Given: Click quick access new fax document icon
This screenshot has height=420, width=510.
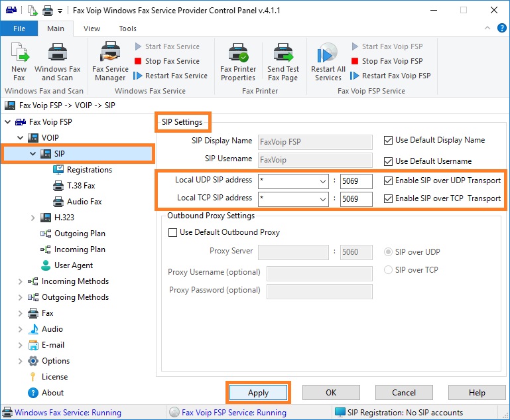Looking at the screenshot, I should pyautogui.click(x=32, y=11).
